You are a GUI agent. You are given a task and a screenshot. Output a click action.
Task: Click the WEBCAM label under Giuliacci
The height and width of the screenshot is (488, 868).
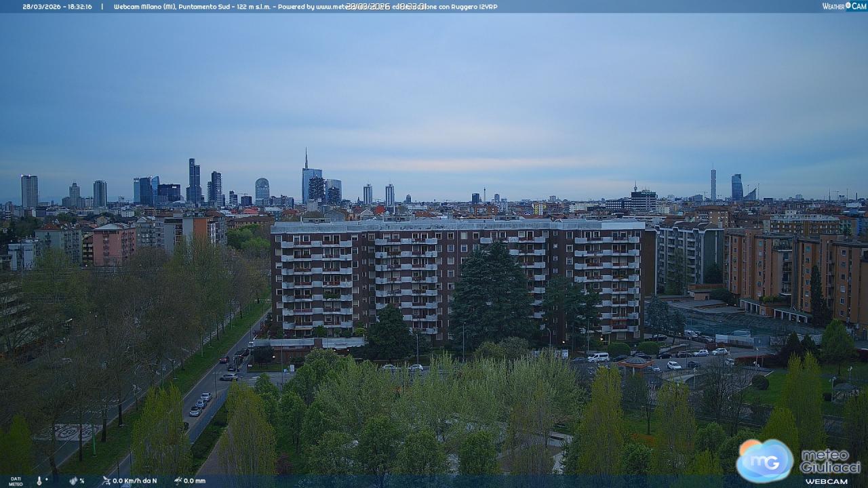point(826,481)
